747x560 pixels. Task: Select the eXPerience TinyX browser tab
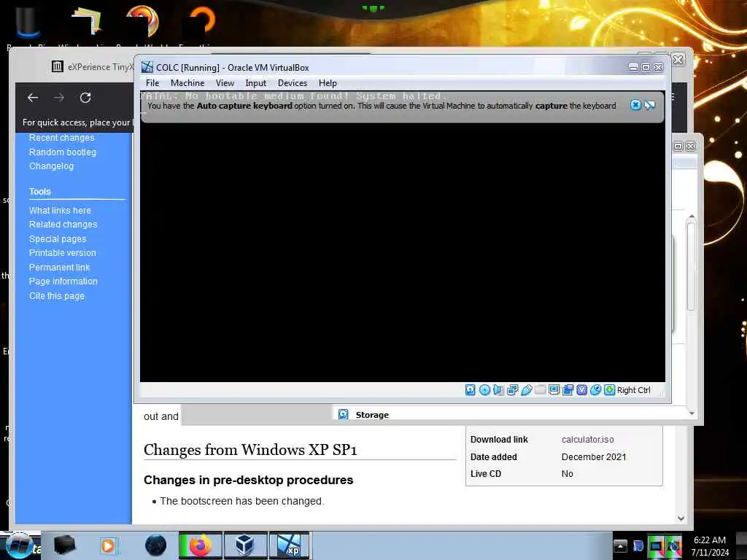pos(93,66)
